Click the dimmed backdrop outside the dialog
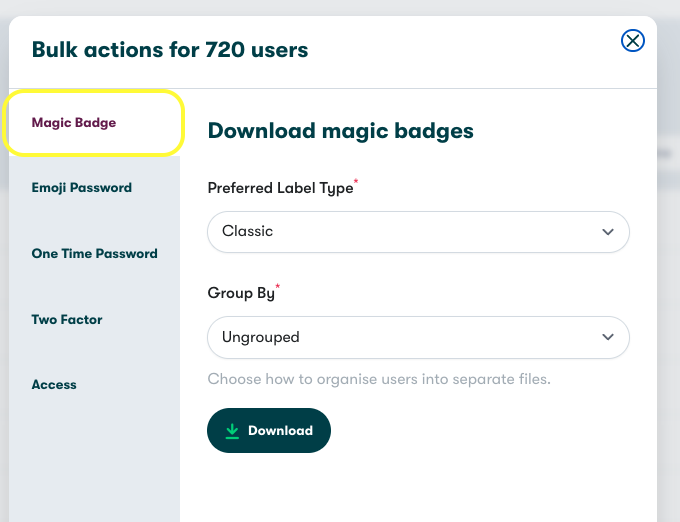 point(668,300)
